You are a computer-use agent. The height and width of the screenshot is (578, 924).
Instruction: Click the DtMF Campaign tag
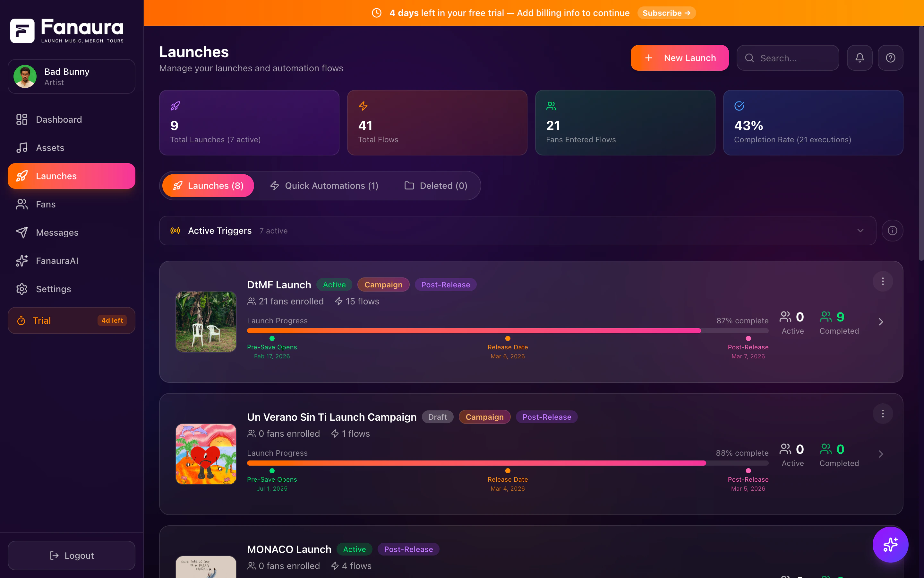point(383,285)
